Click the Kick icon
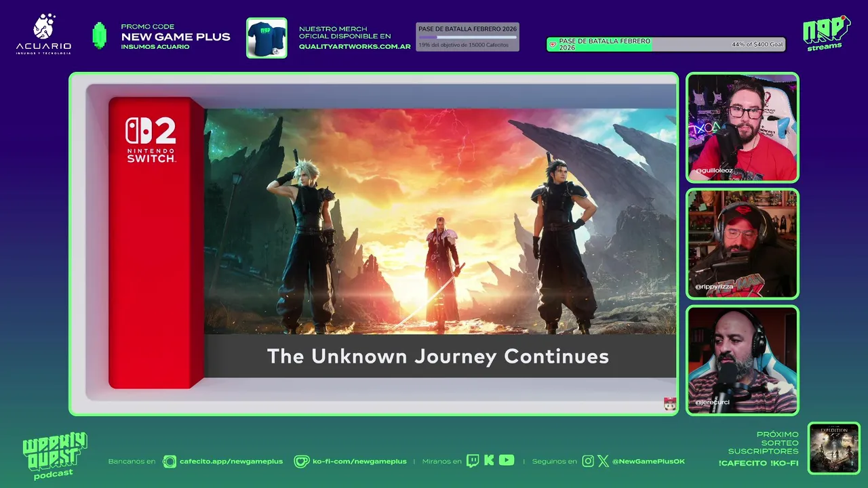The width and height of the screenshot is (868, 488). (489, 461)
